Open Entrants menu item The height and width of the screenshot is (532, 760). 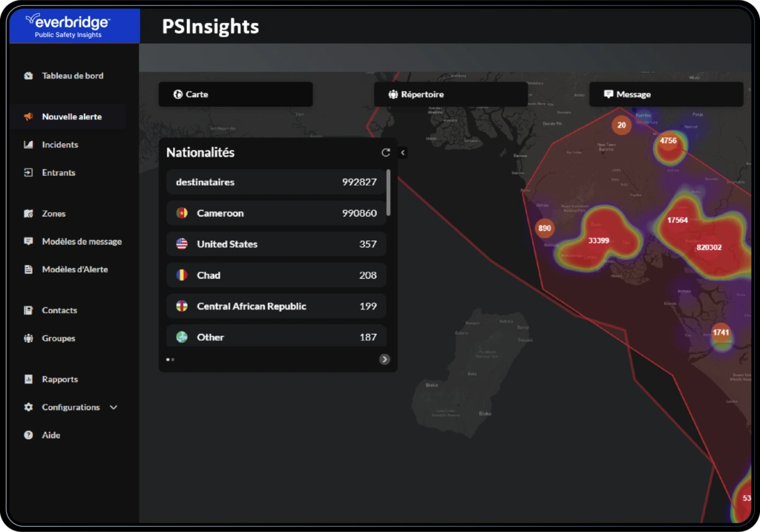(58, 172)
